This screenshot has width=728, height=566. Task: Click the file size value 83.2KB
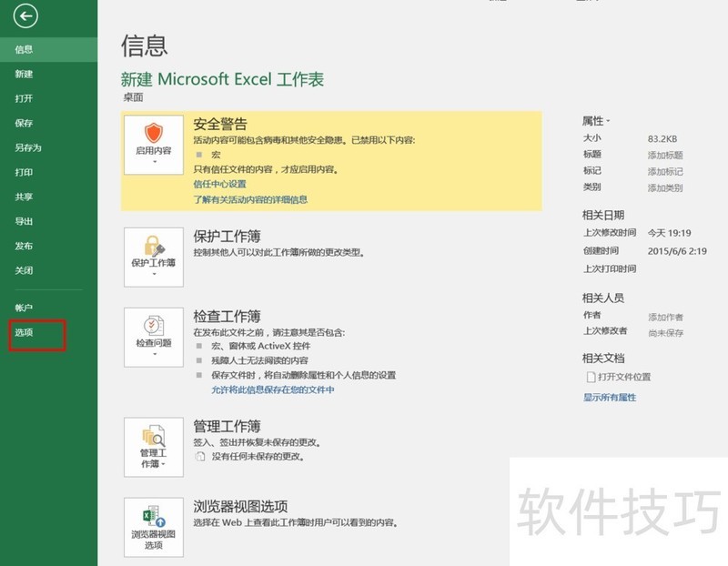click(662, 139)
